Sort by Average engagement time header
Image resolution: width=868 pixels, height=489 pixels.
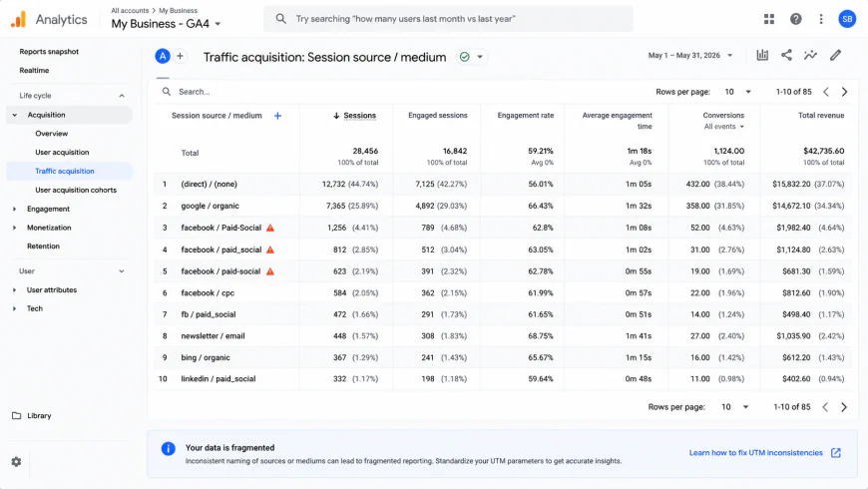coord(617,121)
